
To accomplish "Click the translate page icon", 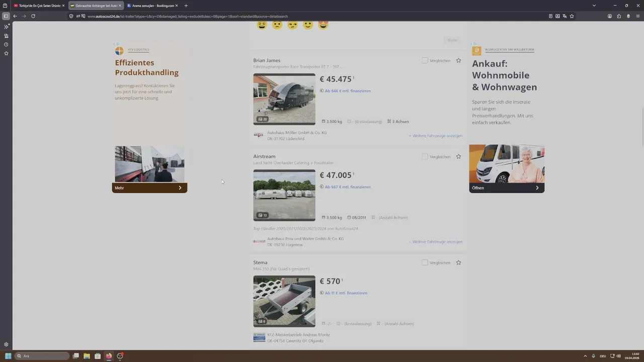I will tap(565, 16).
